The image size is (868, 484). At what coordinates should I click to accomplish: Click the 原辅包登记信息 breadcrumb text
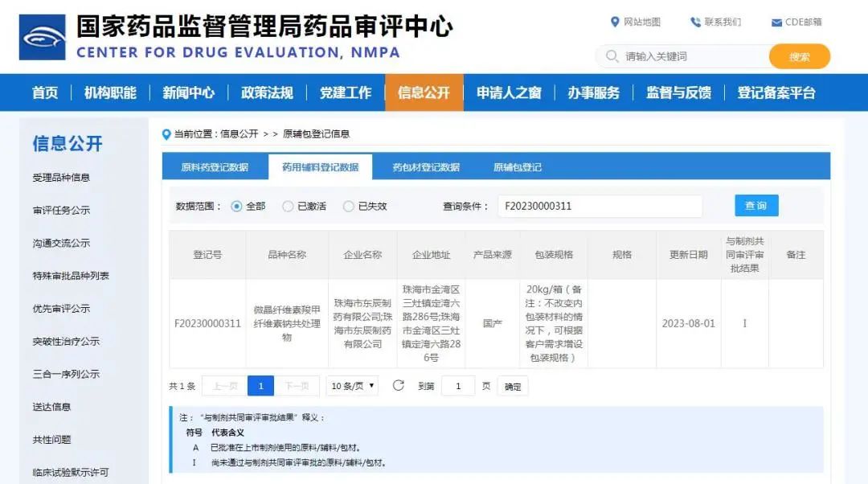(316, 134)
